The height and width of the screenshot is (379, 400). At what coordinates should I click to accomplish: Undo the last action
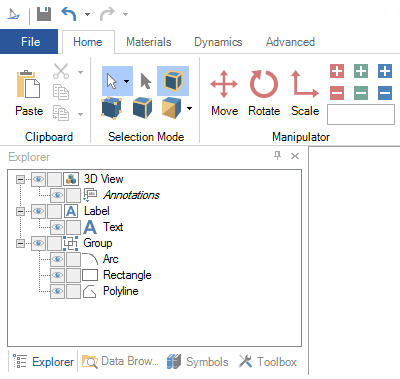pyautogui.click(x=69, y=14)
